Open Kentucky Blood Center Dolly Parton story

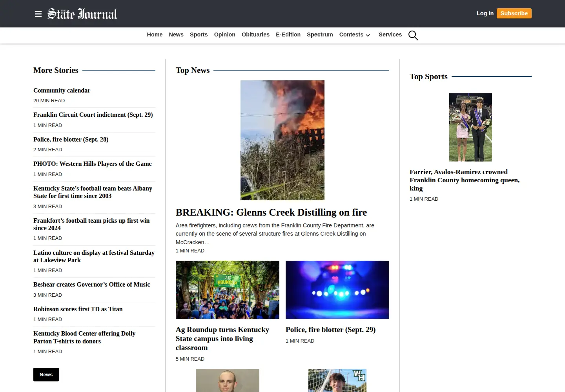tap(84, 338)
